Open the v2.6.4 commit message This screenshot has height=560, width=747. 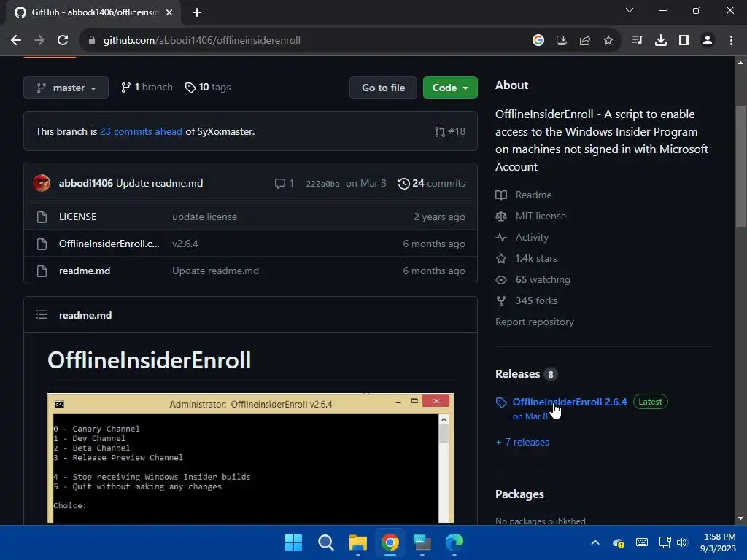[x=185, y=244]
